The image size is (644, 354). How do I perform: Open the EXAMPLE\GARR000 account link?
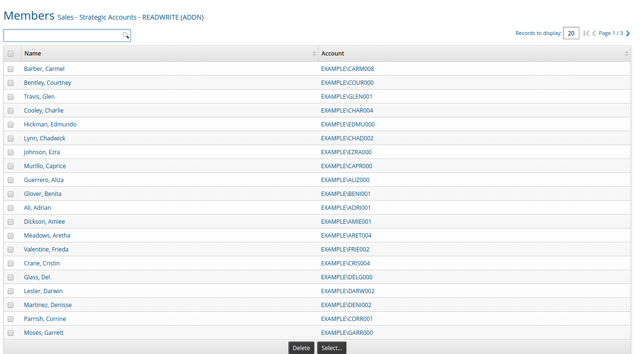348,332
